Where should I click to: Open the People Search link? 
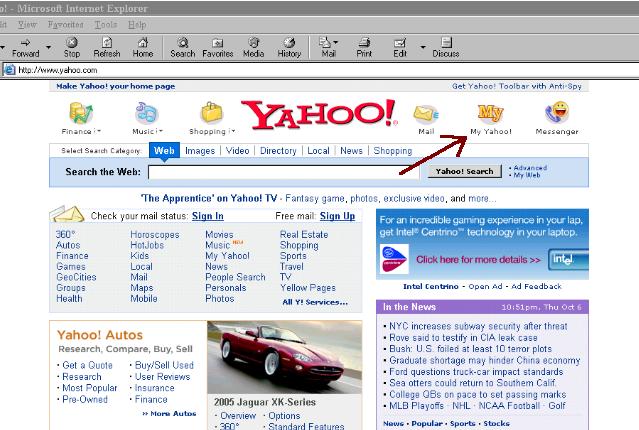click(235, 277)
